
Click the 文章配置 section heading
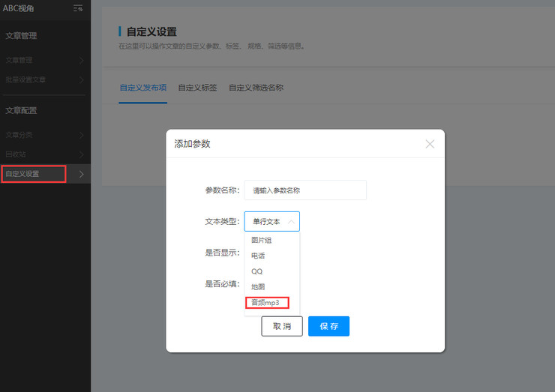pos(21,110)
